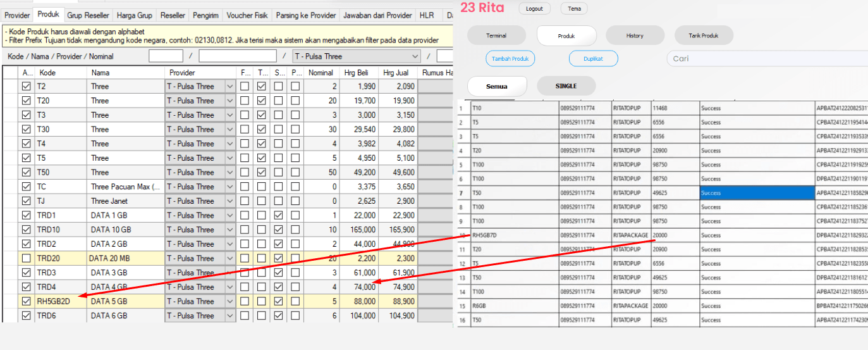Select the Voucher Fisik tab
Image resolution: width=868 pixels, height=350 pixels.
tap(247, 15)
